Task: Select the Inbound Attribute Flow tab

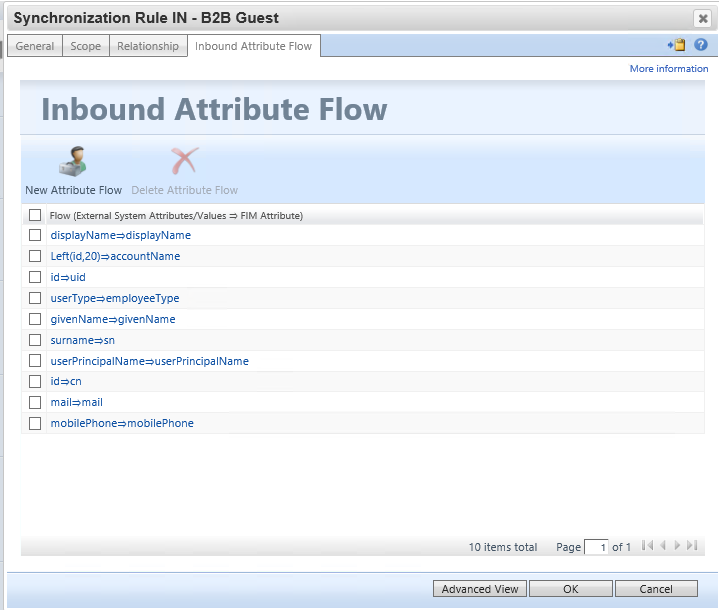Action: pyautogui.click(x=254, y=46)
